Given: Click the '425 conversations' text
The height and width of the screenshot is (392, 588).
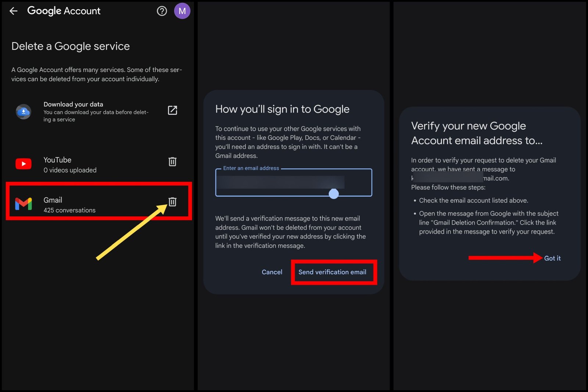Looking at the screenshot, I should pos(69,210).
